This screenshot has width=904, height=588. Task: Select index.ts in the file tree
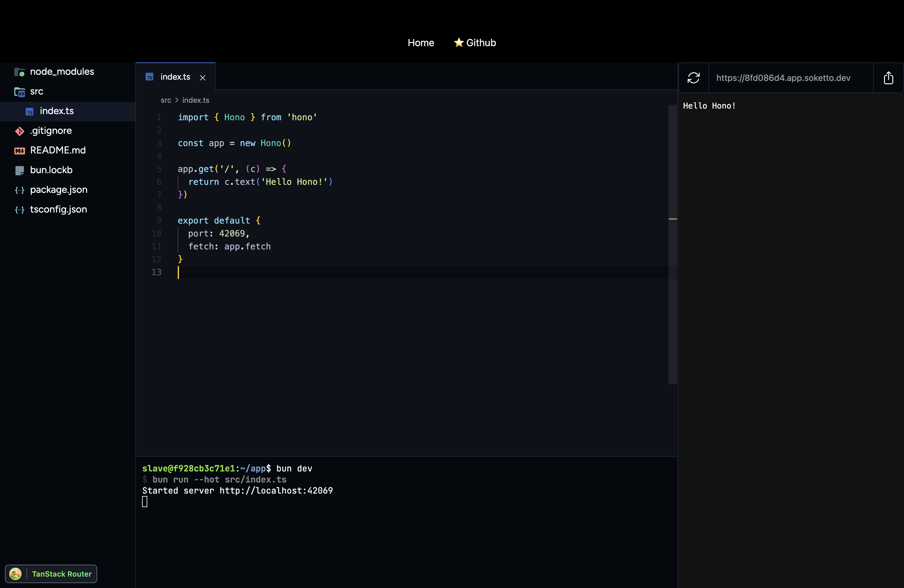coord(68,111)
